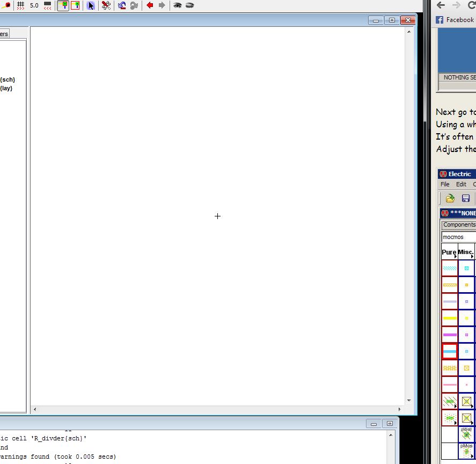The image size is (476, 464).
Task: Click the vertical scrollbar down arrow
Action: click(409, 400)
